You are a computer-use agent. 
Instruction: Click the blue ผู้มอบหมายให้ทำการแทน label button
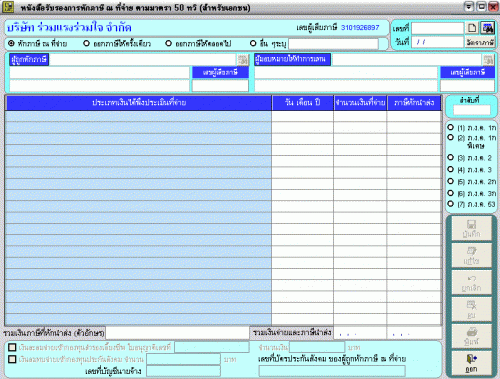(292, 59)
